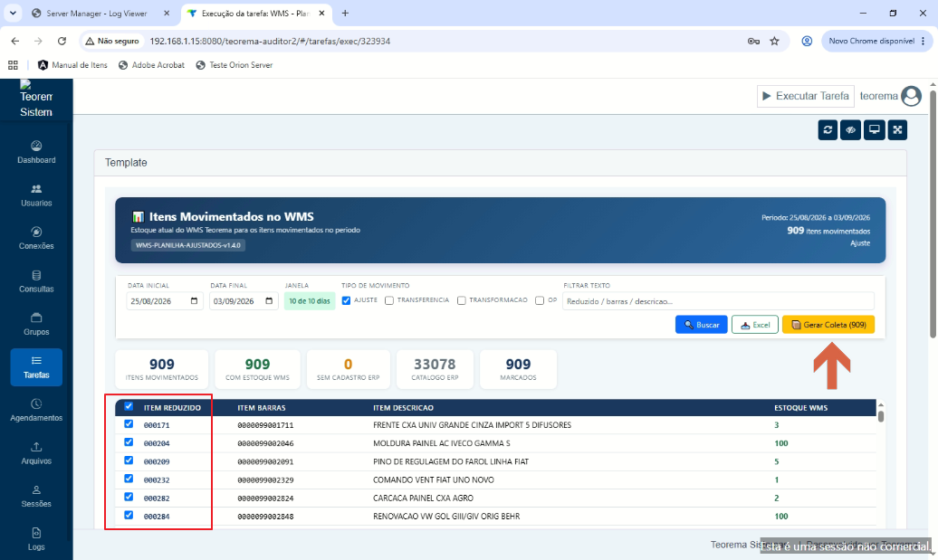Go back with the browser back arrow
The width and height of the screenshot is (938, 560).
coord(15,42)
